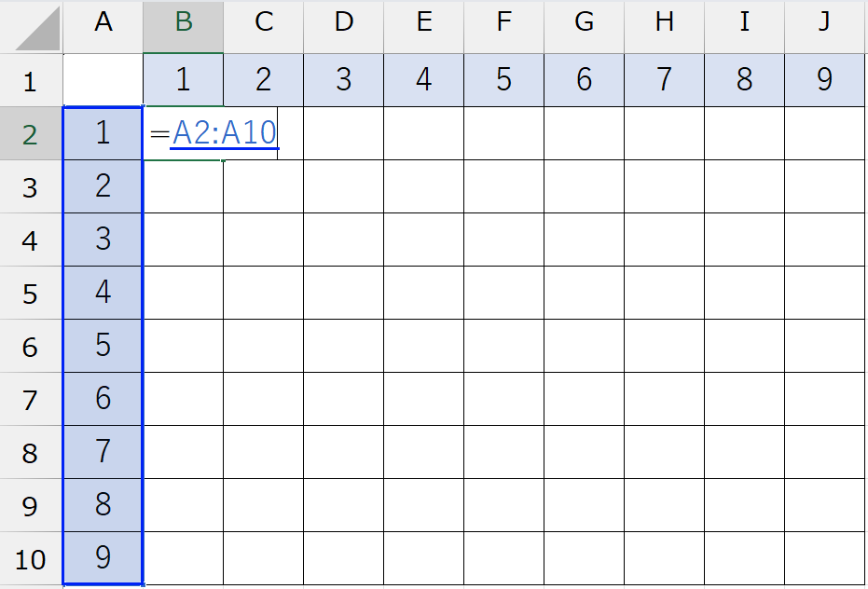Select column E header
The width and height of the screenshot is (868, 589).
[x=423, y=24]
